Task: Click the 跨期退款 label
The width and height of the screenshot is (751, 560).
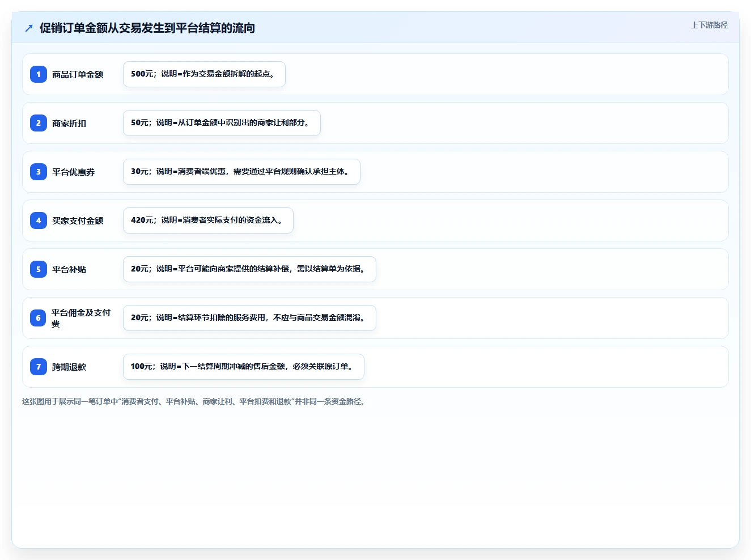Action: tap(69, 367)
